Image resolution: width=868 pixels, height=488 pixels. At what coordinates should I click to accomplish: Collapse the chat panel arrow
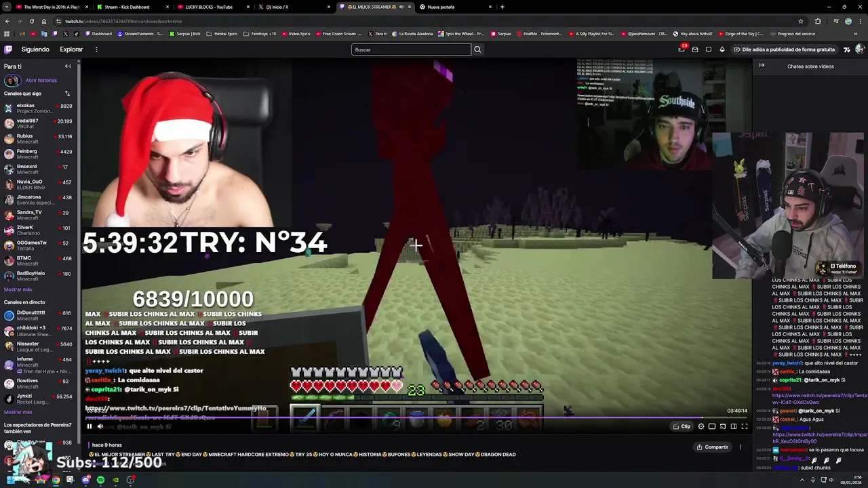[762, 66]
